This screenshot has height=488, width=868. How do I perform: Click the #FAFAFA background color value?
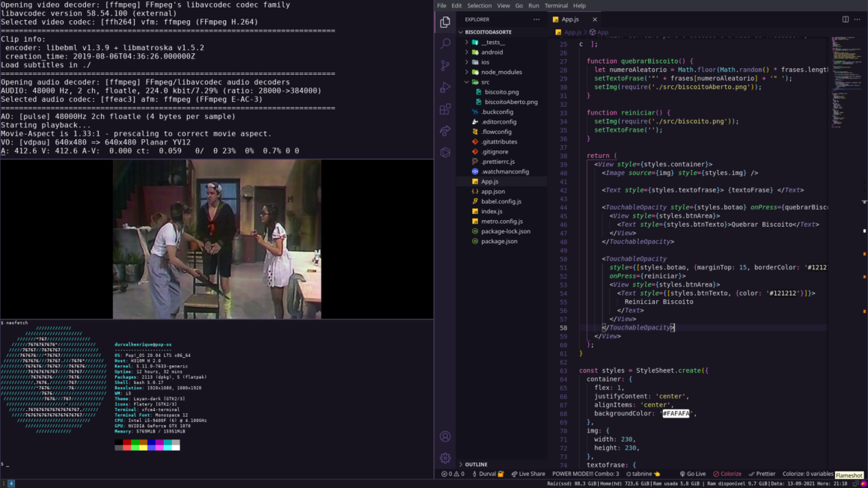click(x=674, y=412)
